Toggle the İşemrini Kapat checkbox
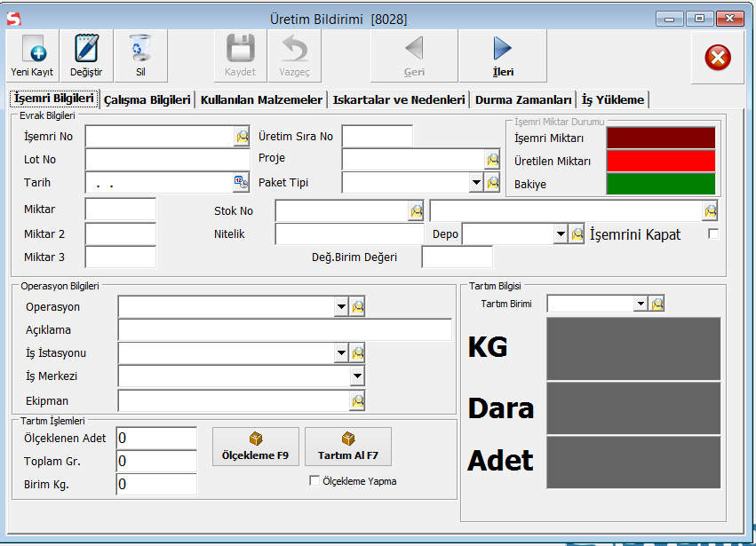The height and width of the screenshot is (546, 756). pos(712,234)
